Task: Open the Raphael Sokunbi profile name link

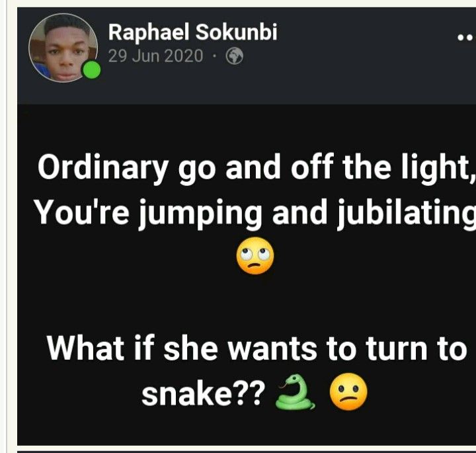Action: (x=193, y=32)
